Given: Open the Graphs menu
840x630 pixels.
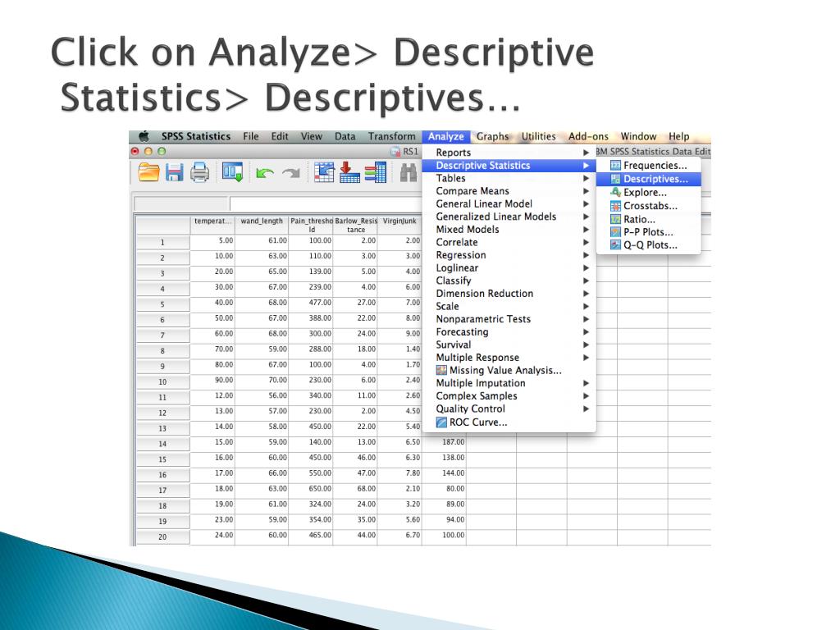Looking at the screenshot, I should [x=492, y=136].
